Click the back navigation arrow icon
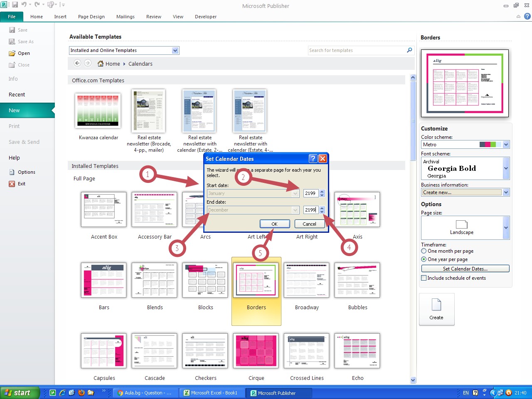532x399 pixels. point(77,63)
